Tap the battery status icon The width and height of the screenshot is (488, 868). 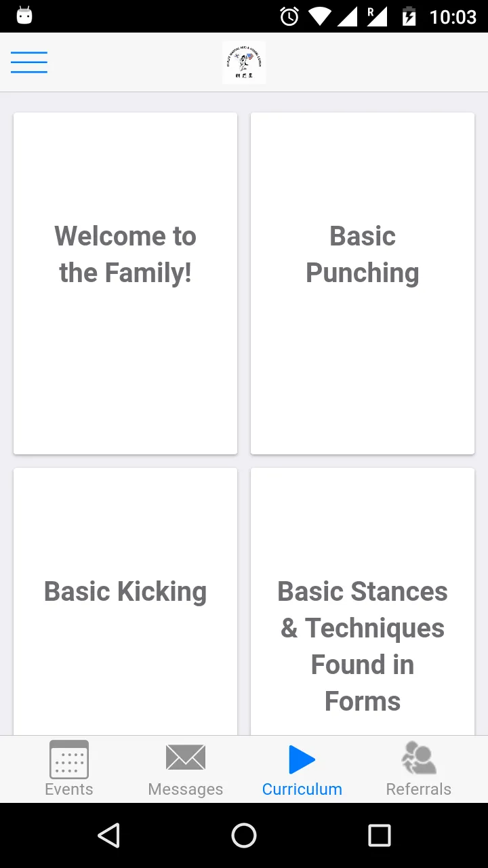click(409, 16)
